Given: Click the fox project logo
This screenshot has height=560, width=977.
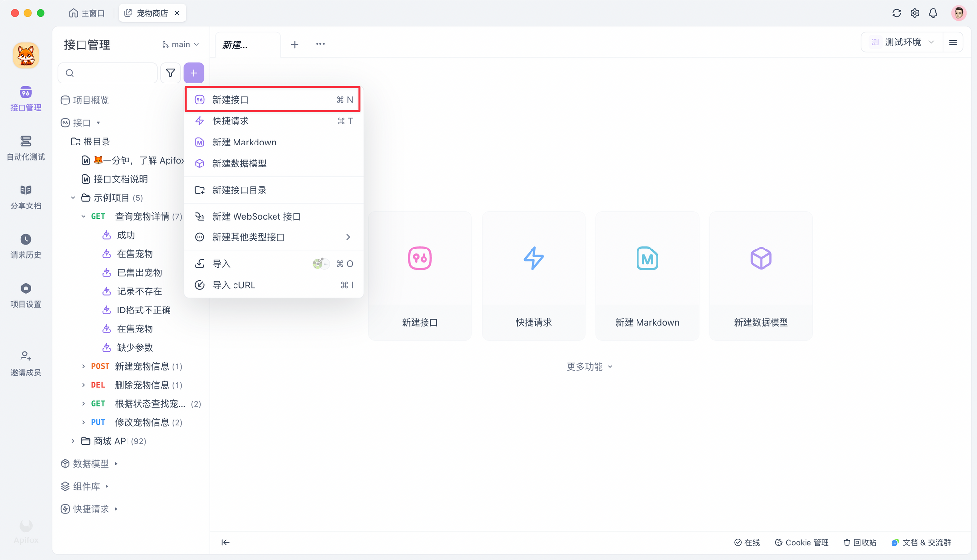Looking at the screenshot, I should click(x=26, y=55).
